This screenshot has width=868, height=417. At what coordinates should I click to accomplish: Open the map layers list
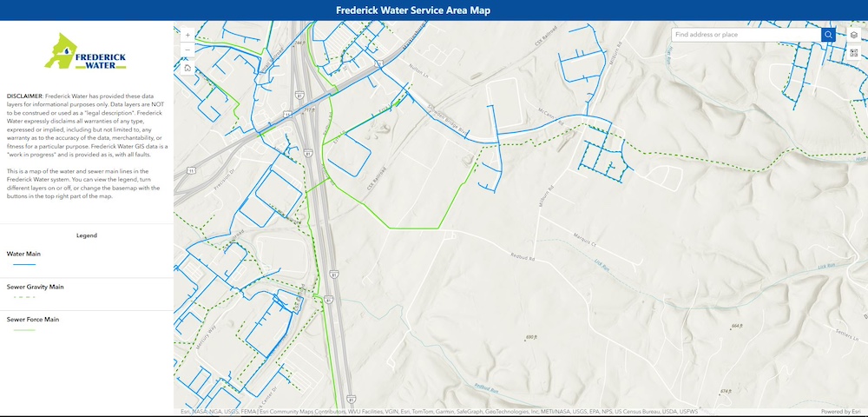854,35
